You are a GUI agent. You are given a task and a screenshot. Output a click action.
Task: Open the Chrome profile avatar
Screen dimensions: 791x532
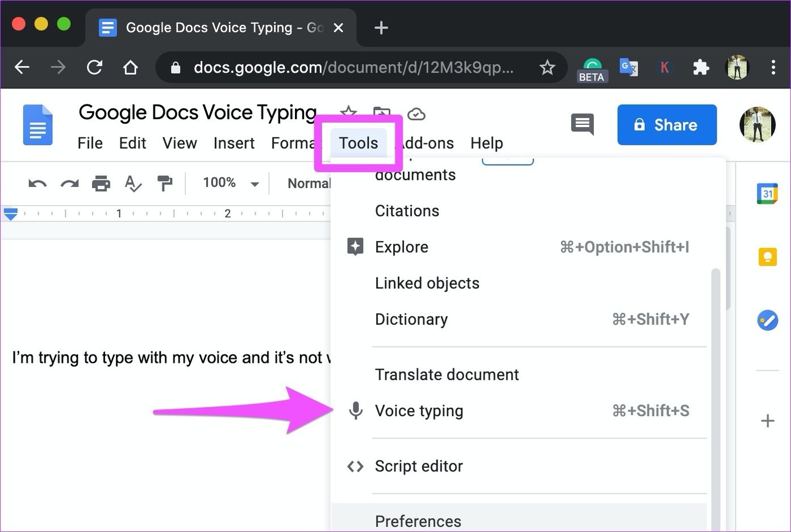tap(738, 68)
